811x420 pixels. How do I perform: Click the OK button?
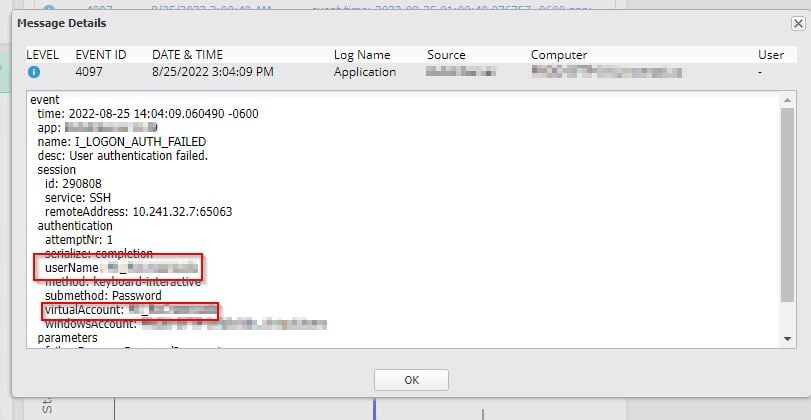pos(411,380)
